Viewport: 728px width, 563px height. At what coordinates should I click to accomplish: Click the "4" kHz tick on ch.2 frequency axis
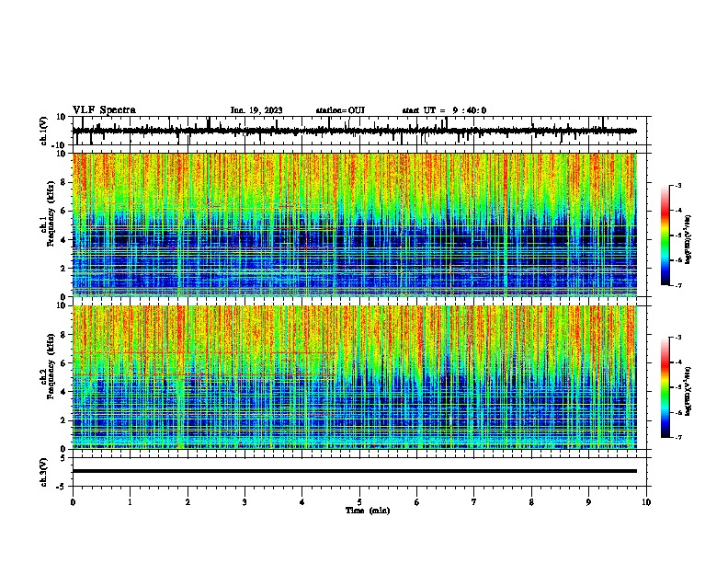pyautogui.click(x=63, y=392)
